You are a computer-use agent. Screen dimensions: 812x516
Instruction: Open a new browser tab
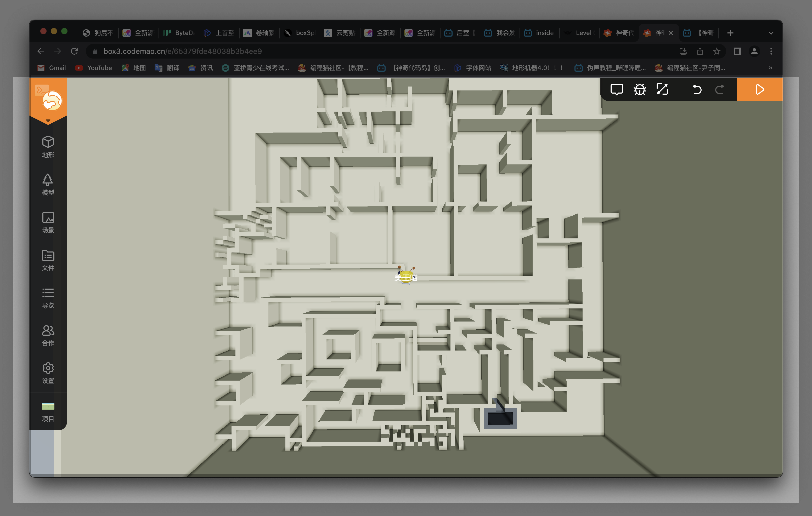(x=730, y=33)
